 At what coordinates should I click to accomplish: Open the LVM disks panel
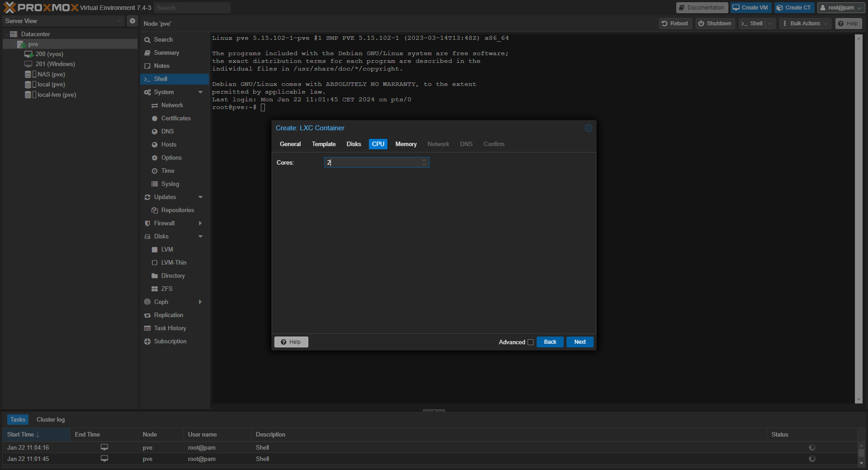[175, 249]
